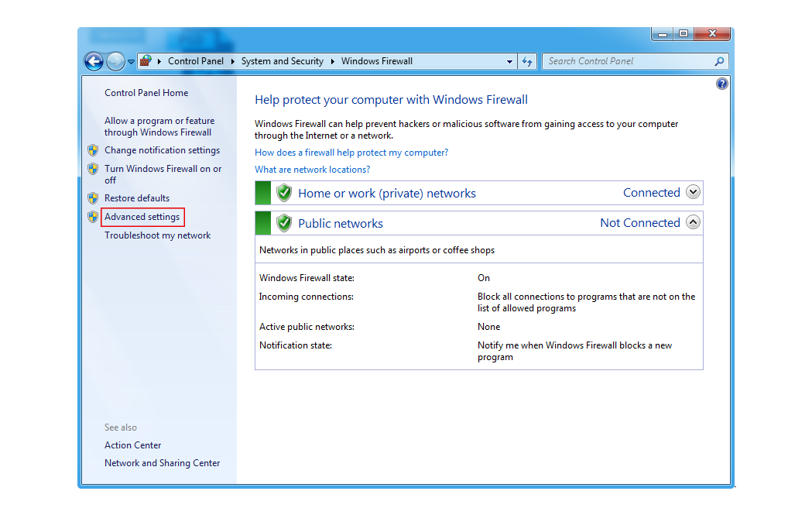The width and height of the screenshot is (812, 515).
Task: Click the search magnifier icon
Action: (719, 61)
